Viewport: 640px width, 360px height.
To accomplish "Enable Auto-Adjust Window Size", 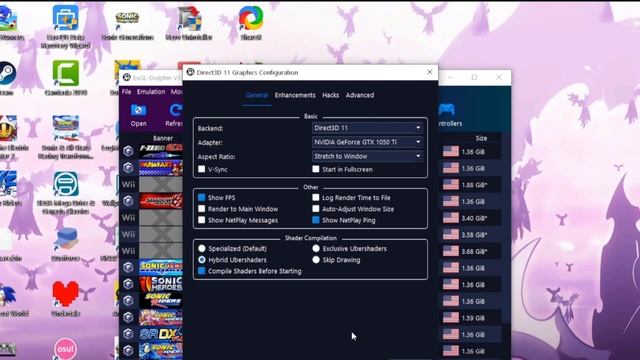I will coord(316,209).
